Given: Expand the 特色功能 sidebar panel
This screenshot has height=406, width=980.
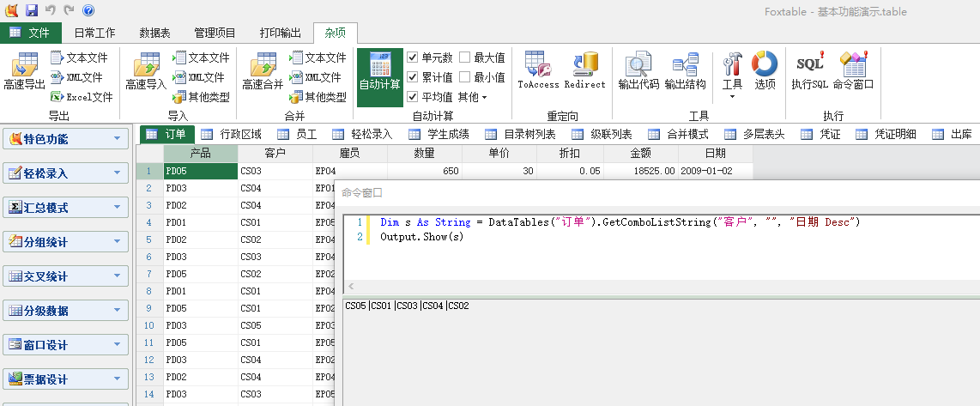Looking at the screenshot, I should [x=65, y=139].
